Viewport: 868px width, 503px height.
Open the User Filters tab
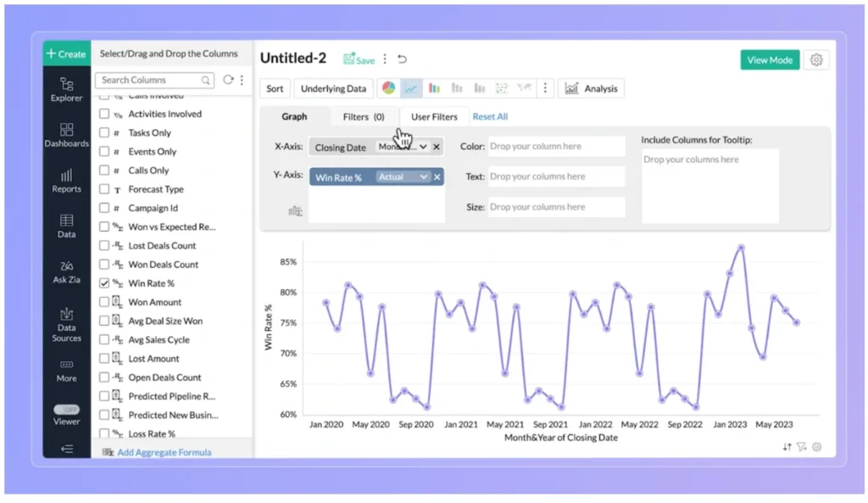point(433,116)
